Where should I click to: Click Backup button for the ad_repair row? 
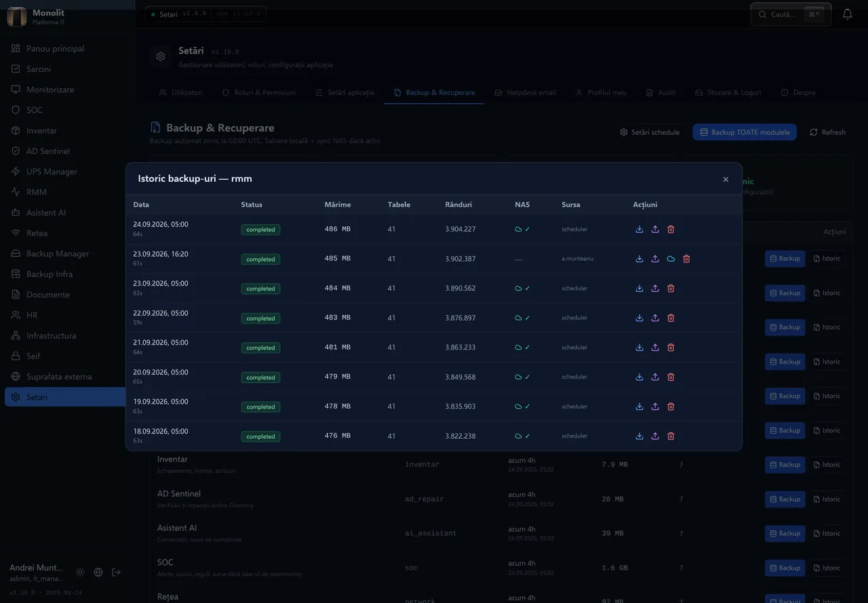[785, 499]
